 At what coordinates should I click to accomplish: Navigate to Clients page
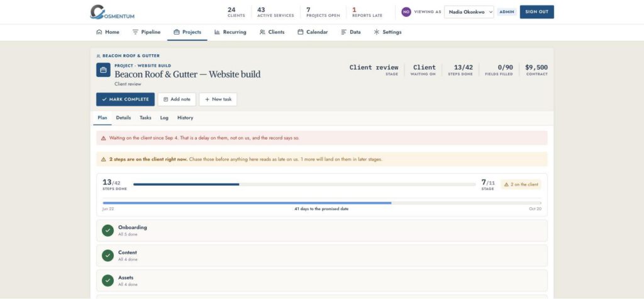pos(272,32)
